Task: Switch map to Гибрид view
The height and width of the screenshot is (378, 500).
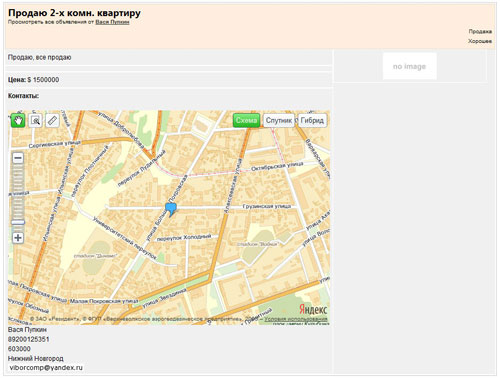Action: click(312, 120)
